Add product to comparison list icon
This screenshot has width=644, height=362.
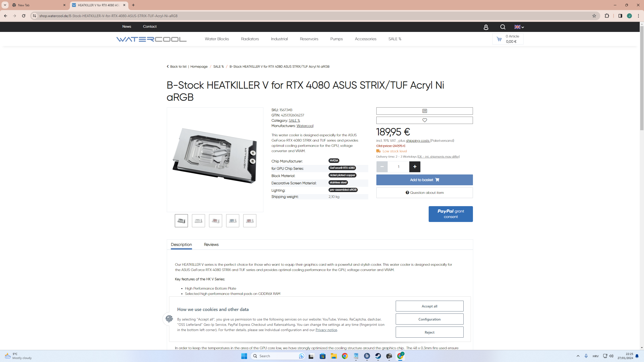pyautogui.click(x=424, y=111)
